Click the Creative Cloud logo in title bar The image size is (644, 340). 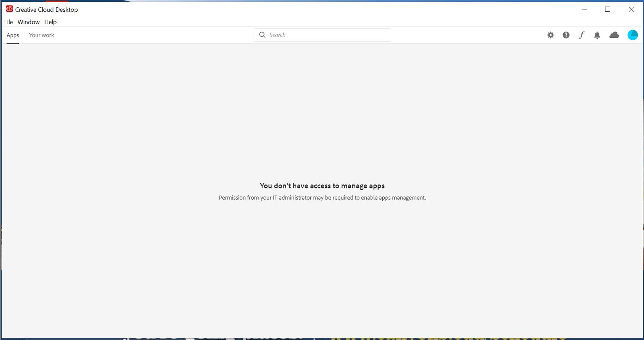(9, 9)
